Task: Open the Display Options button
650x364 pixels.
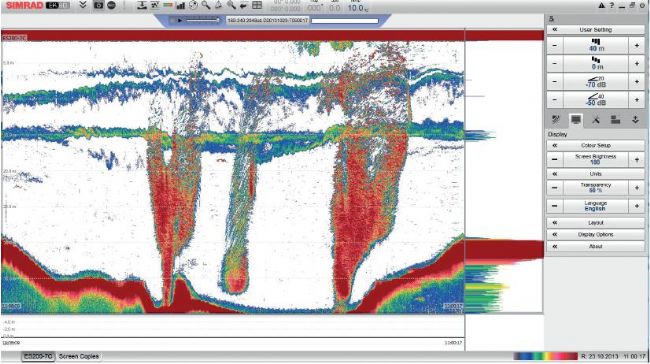Action: pos(596,235)
